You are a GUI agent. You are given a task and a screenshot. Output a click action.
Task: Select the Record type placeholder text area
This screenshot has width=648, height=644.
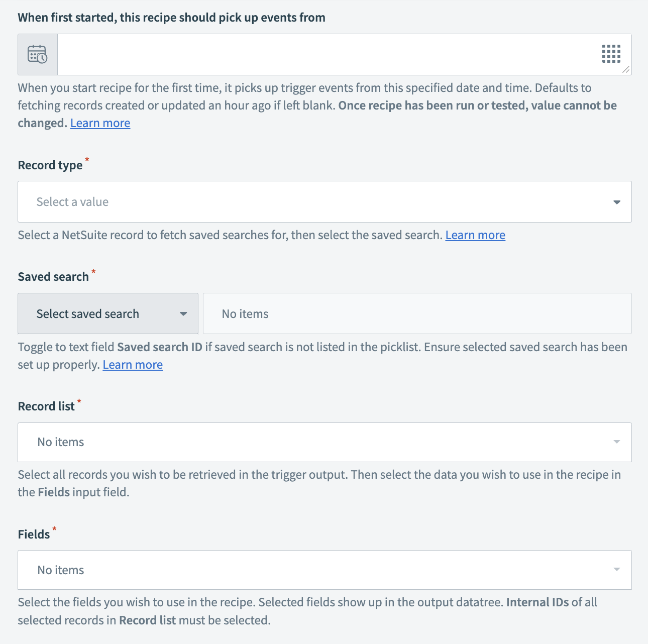click(x=72, y=202)
